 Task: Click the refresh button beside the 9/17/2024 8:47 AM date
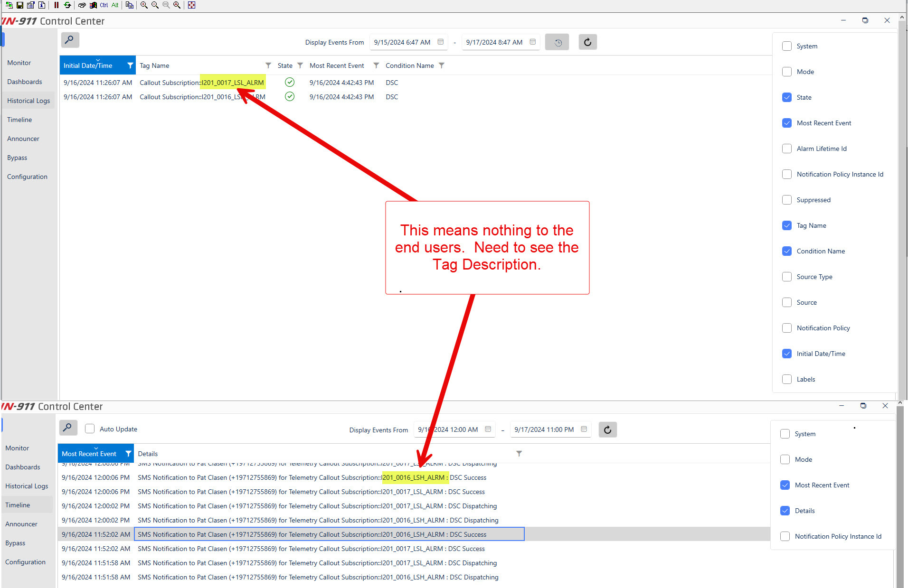click(x=587, y=42)
